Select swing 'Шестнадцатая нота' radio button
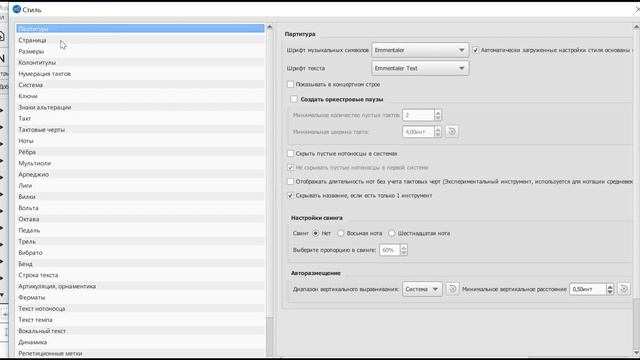The width and height of the screenshot is (640, 360). [392, 233]
